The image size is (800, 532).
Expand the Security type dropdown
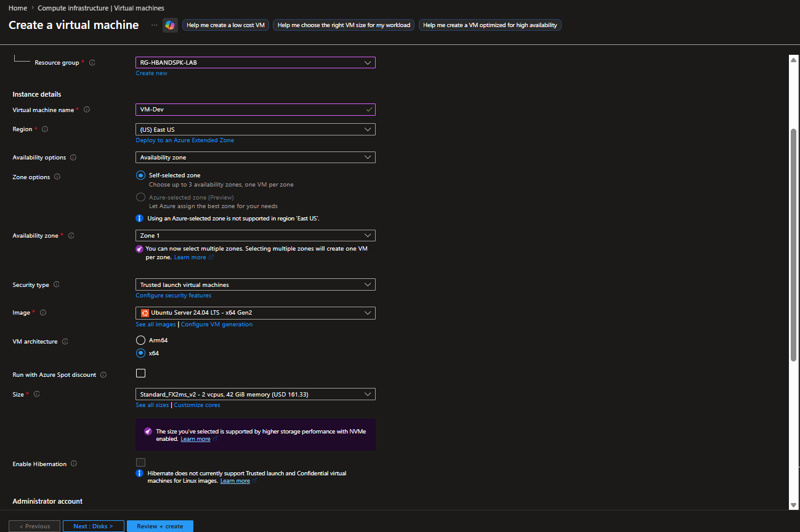coord(256,285)
